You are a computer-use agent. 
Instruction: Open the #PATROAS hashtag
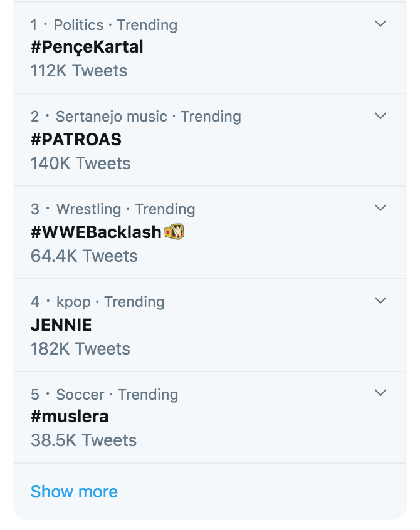[x=76, y=140]
